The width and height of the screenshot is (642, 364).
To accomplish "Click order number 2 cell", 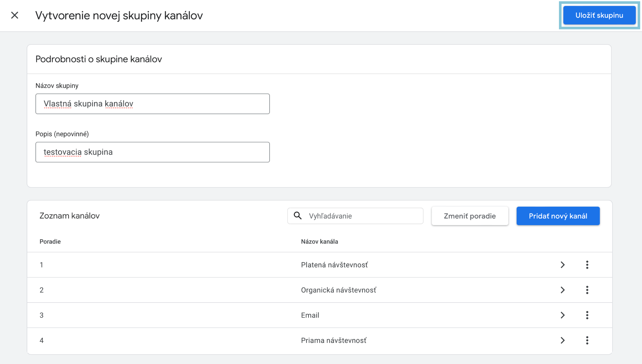I will click(x=41, y=290).
